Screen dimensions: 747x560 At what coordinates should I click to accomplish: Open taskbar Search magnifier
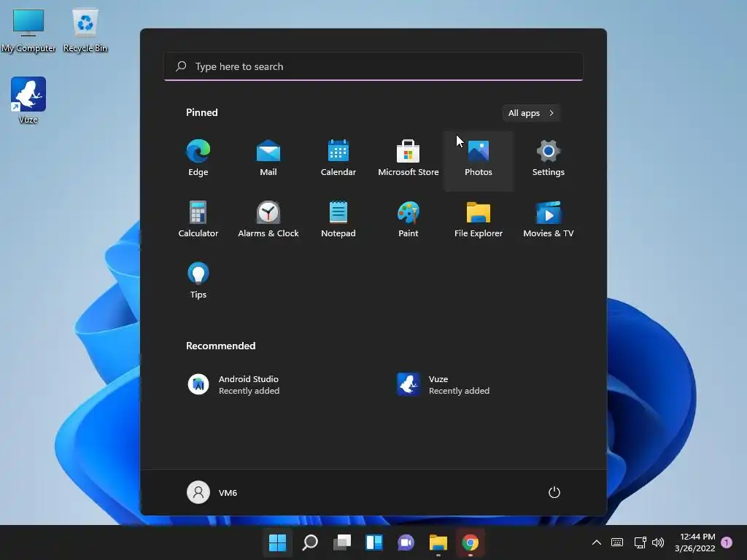309,542
